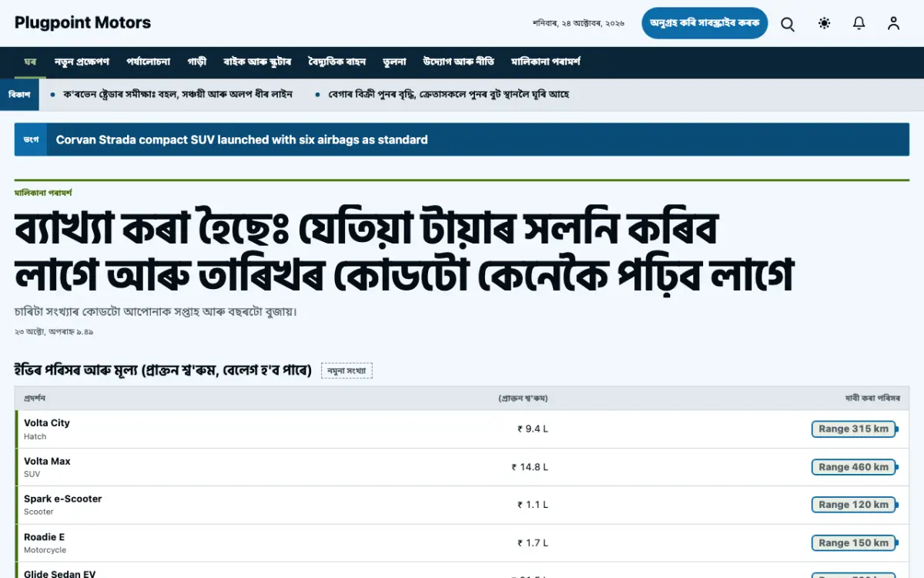Click the Volta City model name
This screenshot has height=578, width=924.
(47, 422)
